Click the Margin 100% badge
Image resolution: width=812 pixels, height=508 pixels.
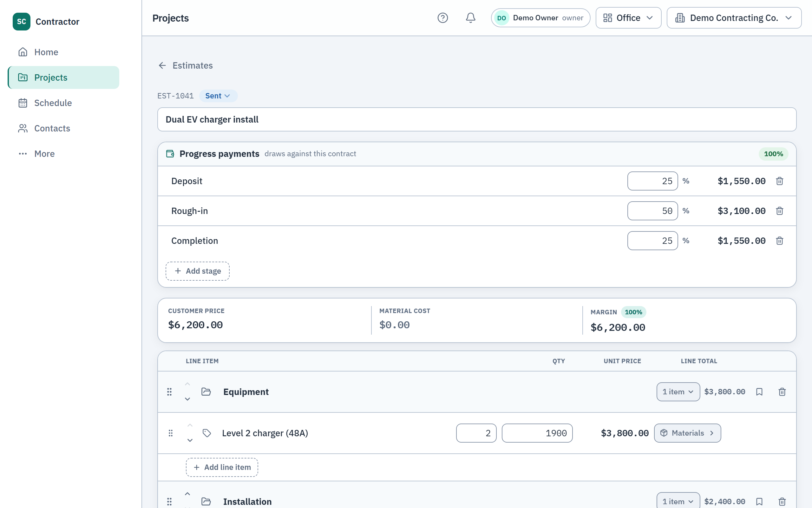click(633, 312)
